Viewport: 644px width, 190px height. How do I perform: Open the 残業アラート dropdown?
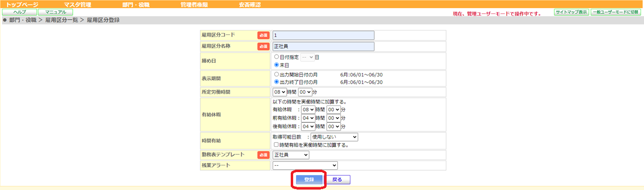tap(305, 165)
